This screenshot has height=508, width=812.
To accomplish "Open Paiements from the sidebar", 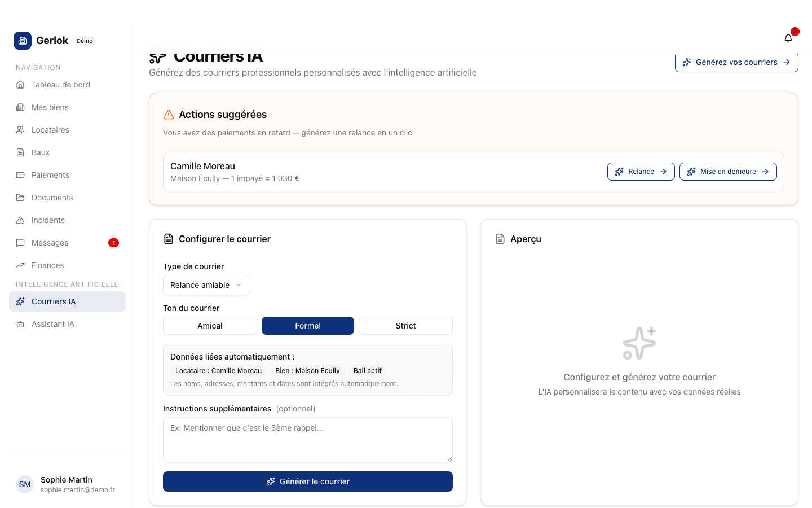I will tap(20, 175).
